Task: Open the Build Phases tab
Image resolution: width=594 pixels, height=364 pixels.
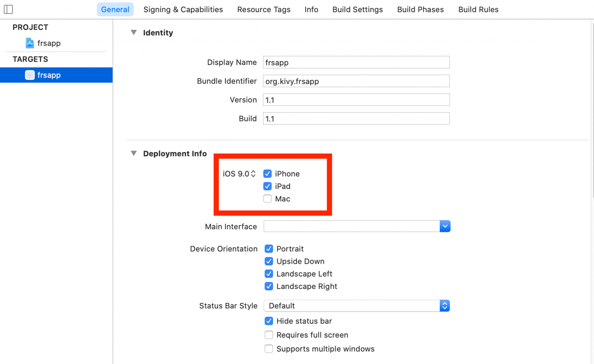Action: pyautogui.click(x=420, y=9)
